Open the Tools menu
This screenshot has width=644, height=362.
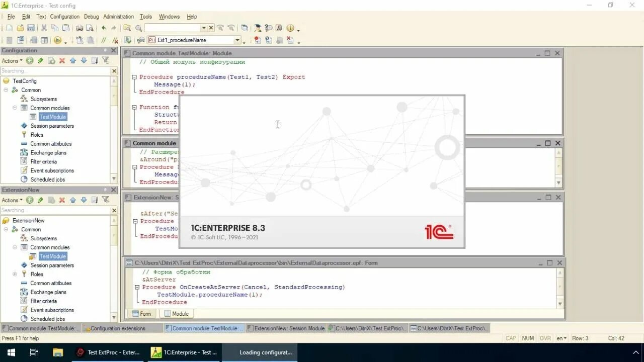point(145,17)
